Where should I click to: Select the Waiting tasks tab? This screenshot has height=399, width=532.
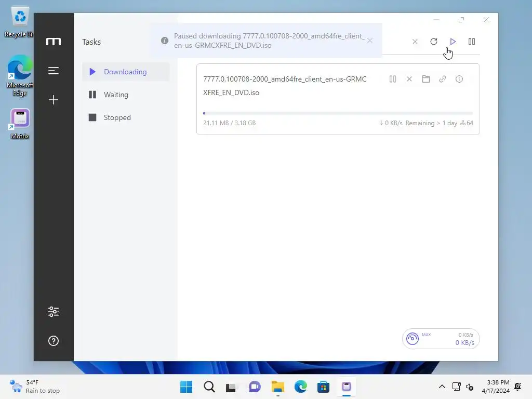pos(126,95)
